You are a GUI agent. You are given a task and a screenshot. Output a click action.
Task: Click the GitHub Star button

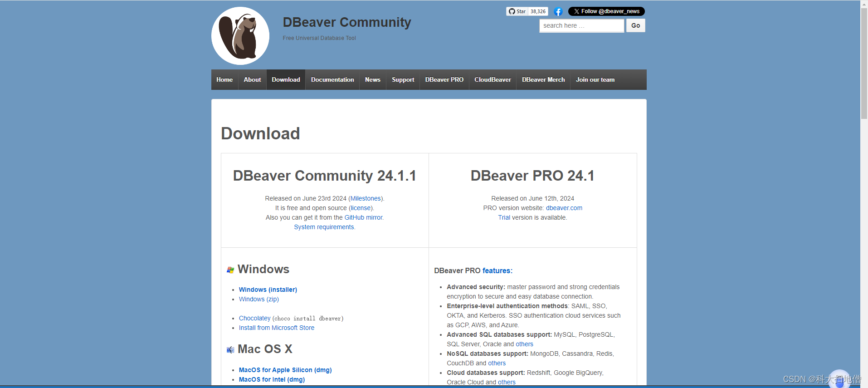tap(517, 11)
